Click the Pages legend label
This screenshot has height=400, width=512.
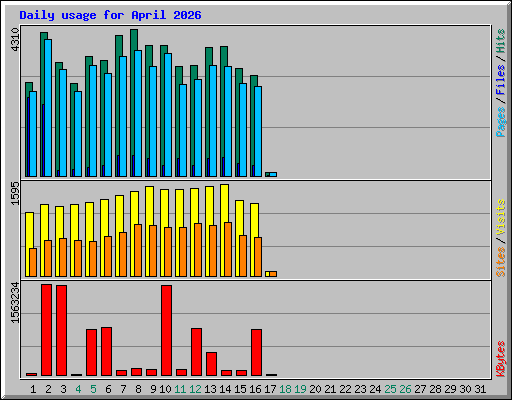tap(500, 122)
